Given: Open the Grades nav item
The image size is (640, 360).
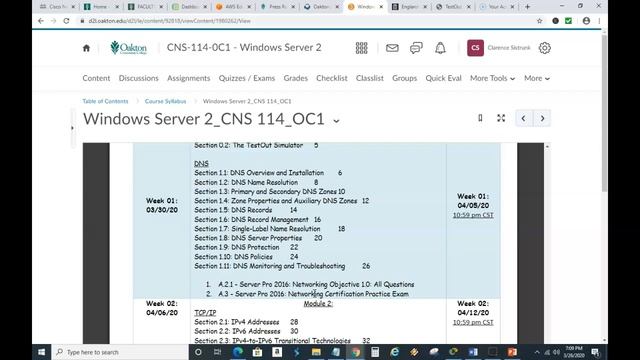Looking at the screenshot, I should coord(296,78).
